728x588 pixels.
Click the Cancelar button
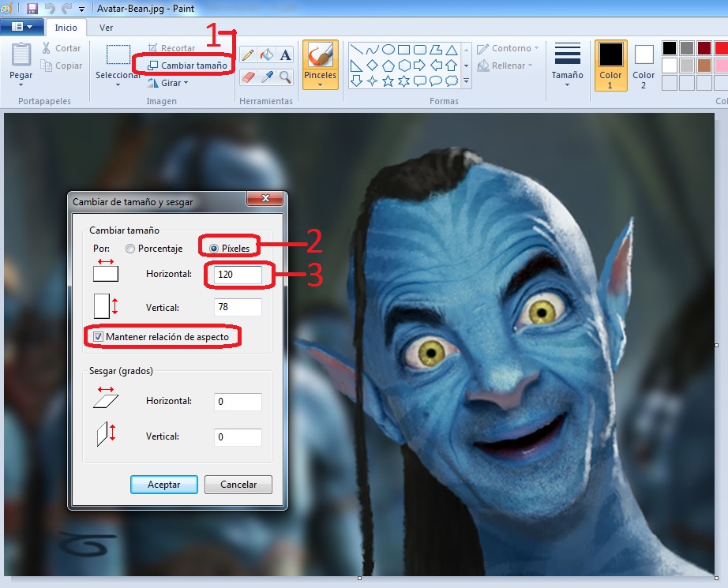238,485
